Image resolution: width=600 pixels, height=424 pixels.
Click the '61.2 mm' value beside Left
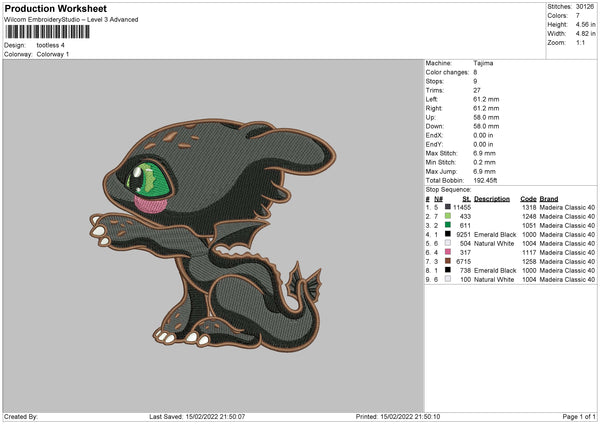coord(486,99)
